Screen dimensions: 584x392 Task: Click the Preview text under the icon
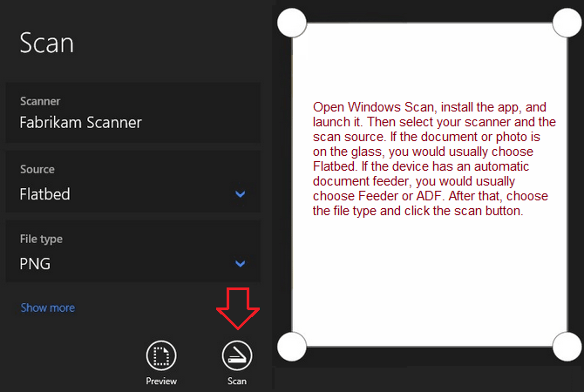pyautogui.click(x=161, y=382)
